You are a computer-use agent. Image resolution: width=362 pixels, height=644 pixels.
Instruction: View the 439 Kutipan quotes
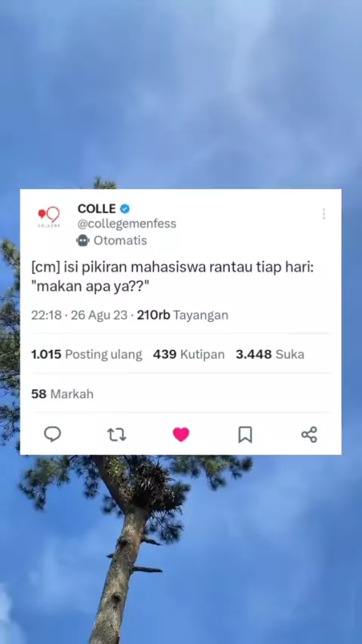[189, 354]
